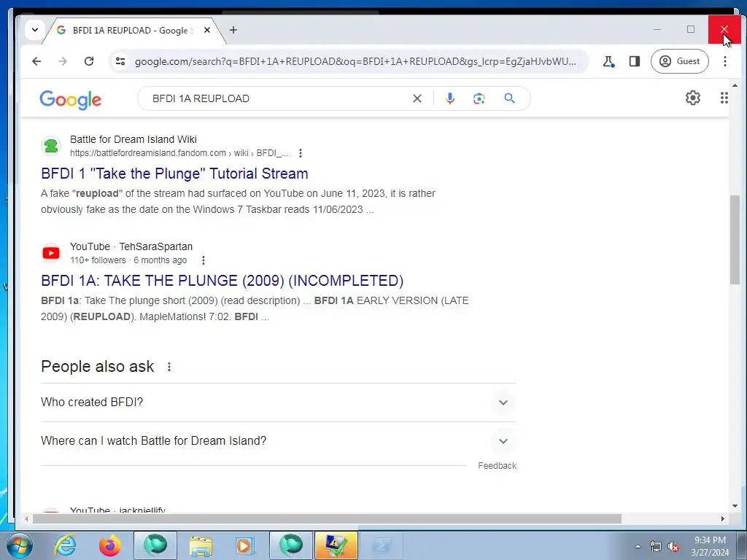
Task: Launch Firefox from the taskbar
Action: click(109, 545)
